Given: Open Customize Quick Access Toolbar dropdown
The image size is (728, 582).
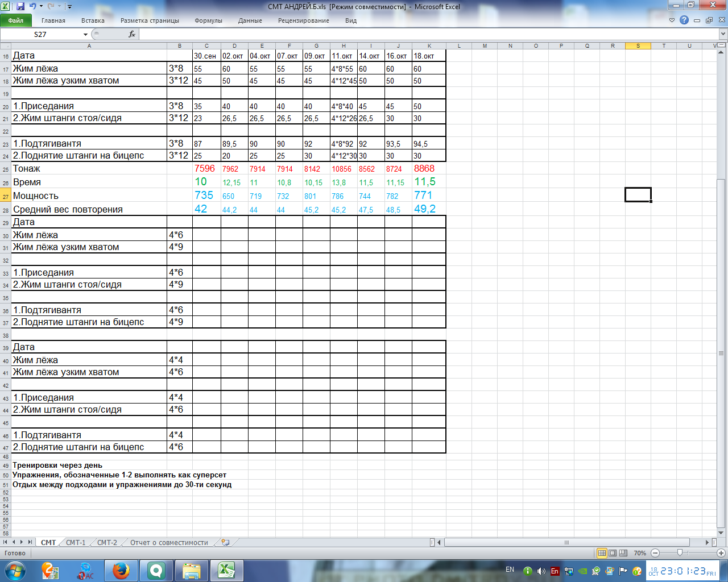Looking at the screenshot, I should 69,7.
